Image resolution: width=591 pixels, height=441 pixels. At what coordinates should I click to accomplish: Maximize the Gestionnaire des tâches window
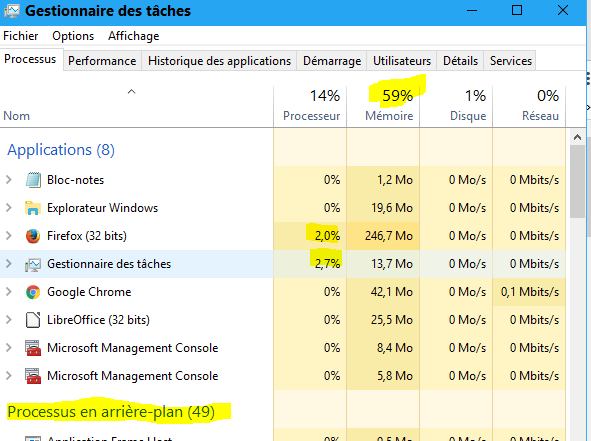517,10
